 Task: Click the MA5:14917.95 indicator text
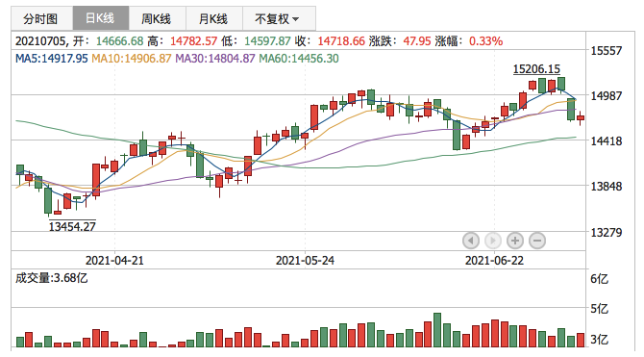pyautogui.click(x=52, y=59)
